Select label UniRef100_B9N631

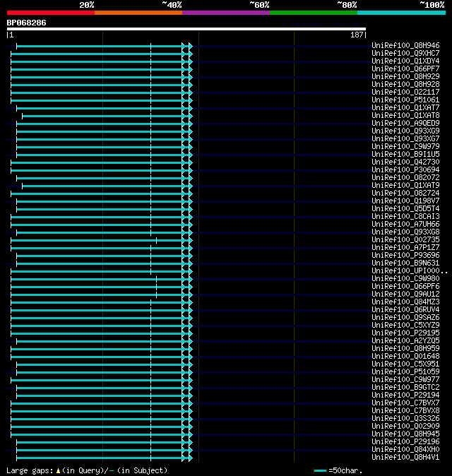[x=405, y=263]
